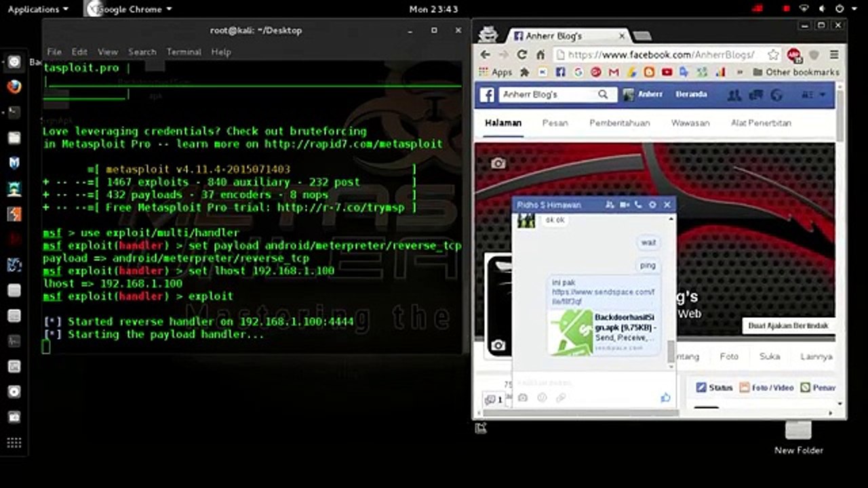
Task: Open the Anherr profile link in header
Action: (644, 94)
